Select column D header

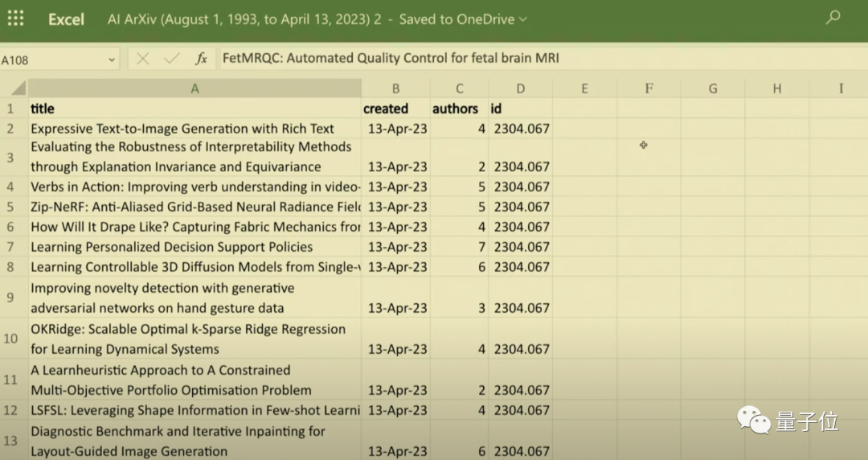tap(520, 88)
